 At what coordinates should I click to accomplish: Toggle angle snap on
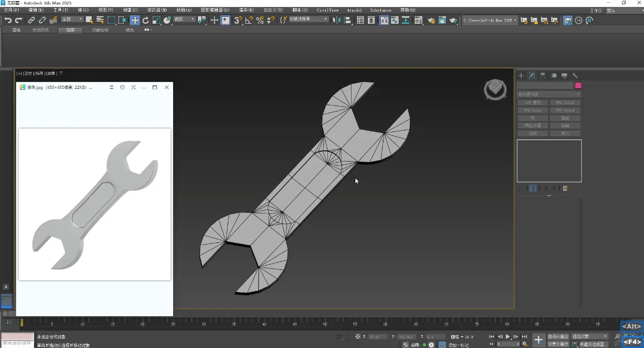click(250, 20)
